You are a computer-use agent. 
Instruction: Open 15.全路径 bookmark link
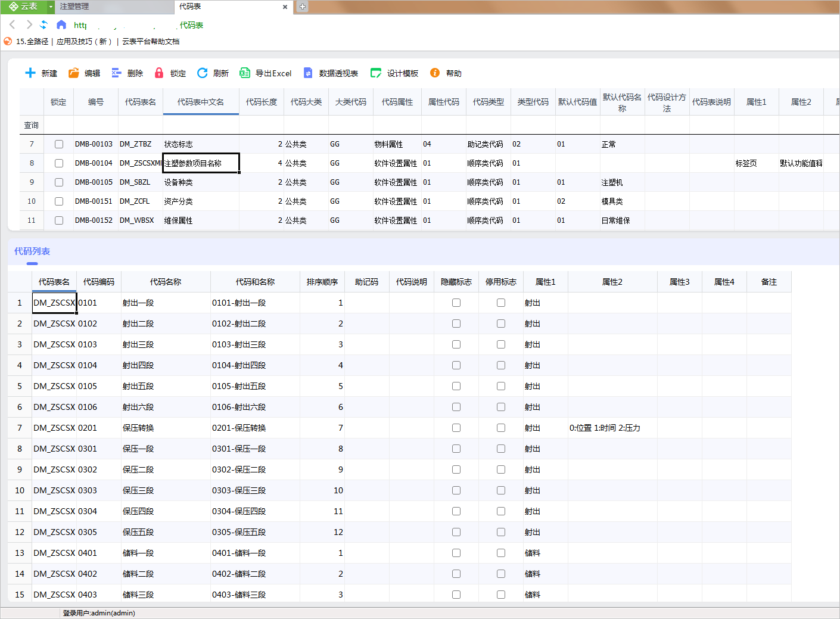[32, 42]
